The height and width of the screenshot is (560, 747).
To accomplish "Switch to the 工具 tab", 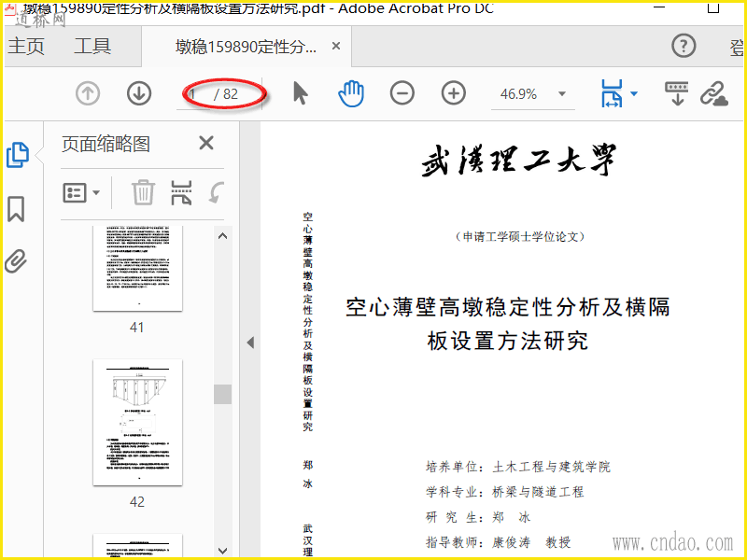I will click(x=92, y=46).
